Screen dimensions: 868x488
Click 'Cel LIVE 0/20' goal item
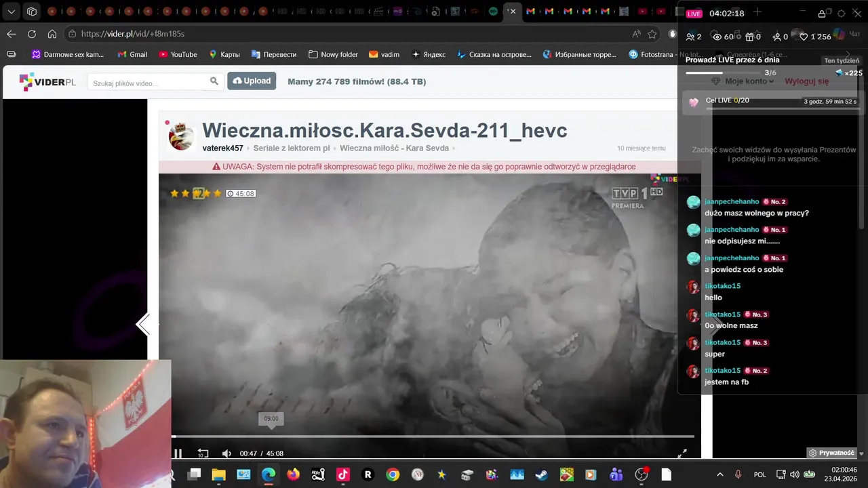click(x=772, y=102)
